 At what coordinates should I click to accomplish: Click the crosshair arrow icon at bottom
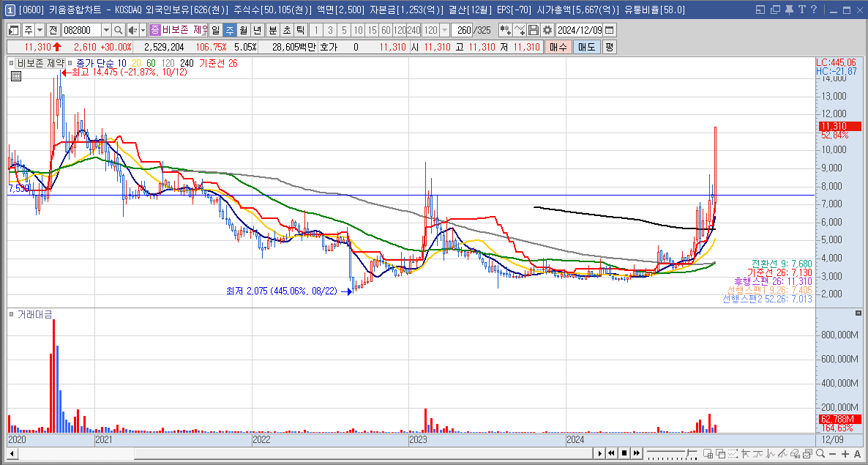click(x=745, y=453)
